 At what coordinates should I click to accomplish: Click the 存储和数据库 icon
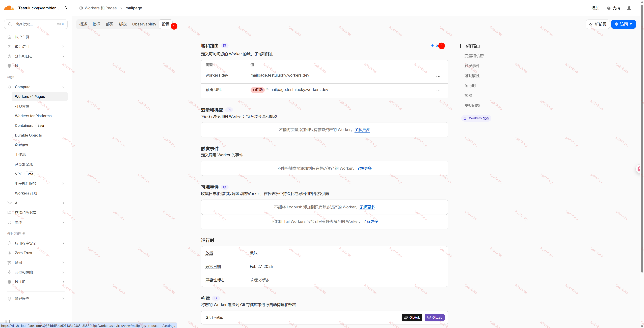(10, 213)
